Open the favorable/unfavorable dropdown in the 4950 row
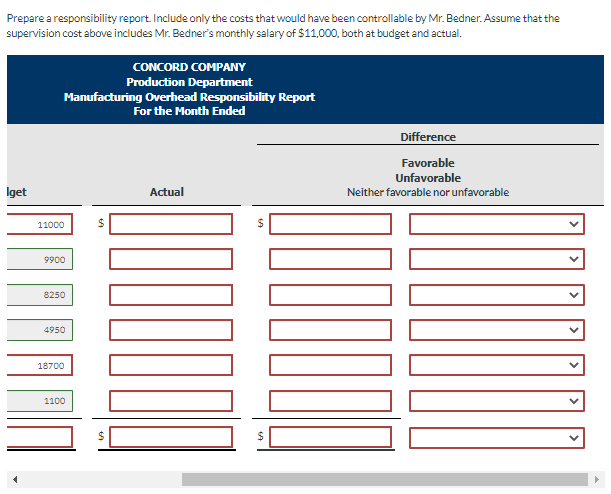 point(497,330)
